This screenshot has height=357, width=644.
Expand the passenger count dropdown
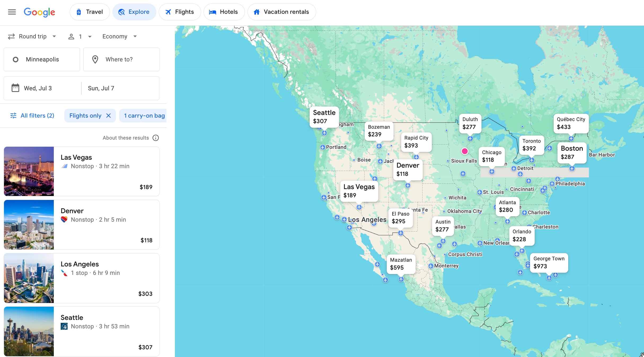tap(80, 37)
